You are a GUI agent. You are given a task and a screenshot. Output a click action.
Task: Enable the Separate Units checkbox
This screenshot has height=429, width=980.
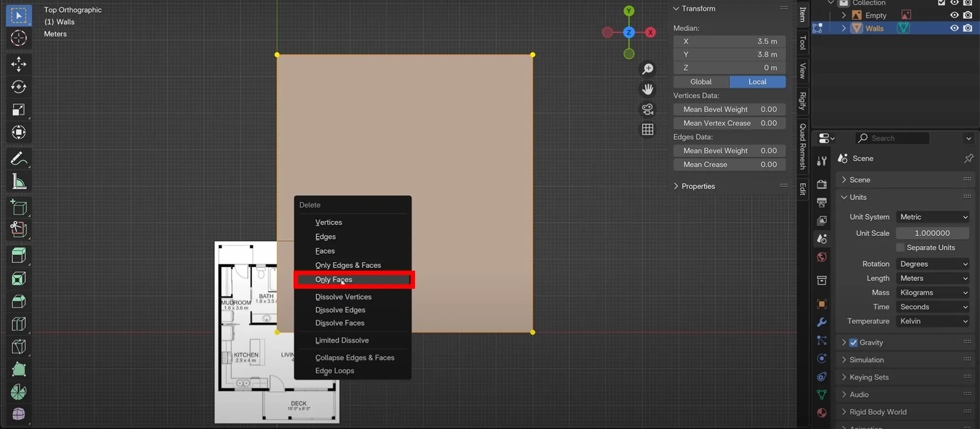(900, 248)
